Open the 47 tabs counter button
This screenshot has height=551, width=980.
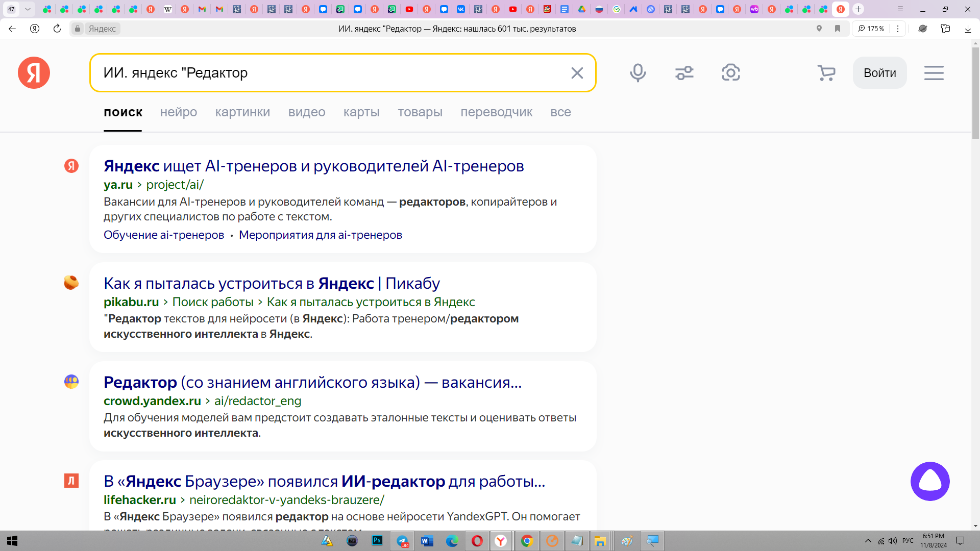11,9
